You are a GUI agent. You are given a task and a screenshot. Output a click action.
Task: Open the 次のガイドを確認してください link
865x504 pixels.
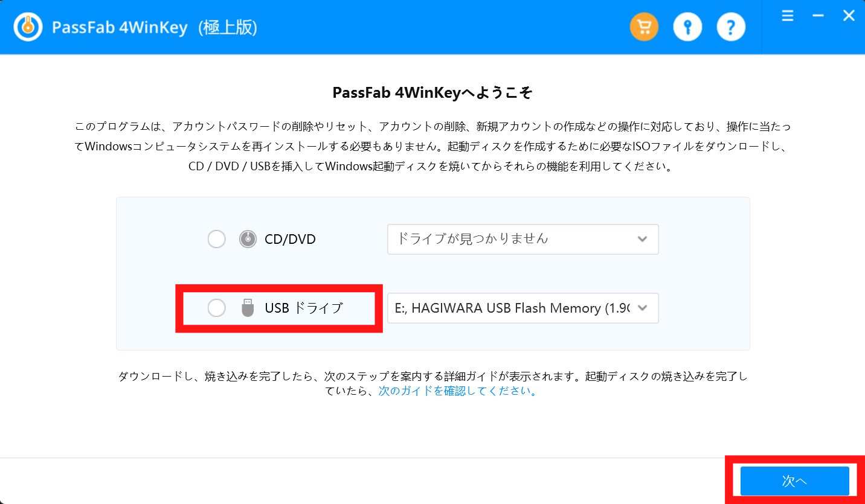457,391
